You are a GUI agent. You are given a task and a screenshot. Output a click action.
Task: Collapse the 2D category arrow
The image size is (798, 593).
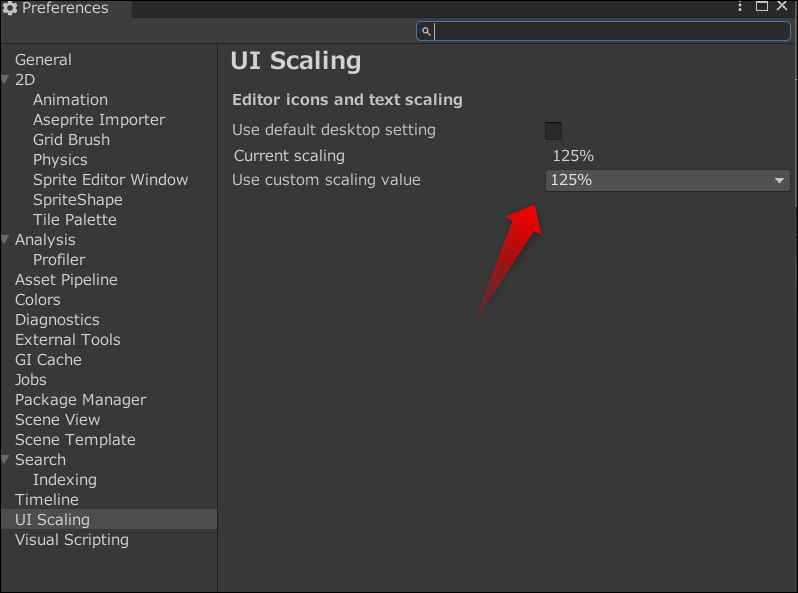[7, 80]
